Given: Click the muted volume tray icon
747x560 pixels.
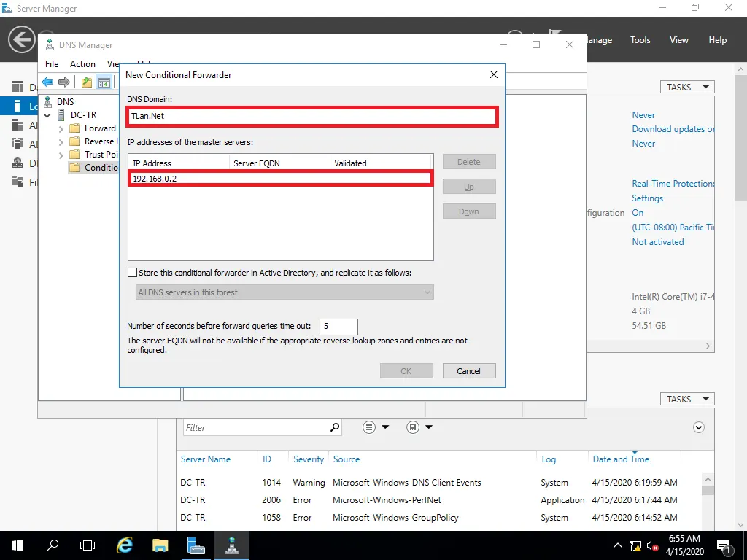Looking at the screenshot, I should [x=653, y=545].
